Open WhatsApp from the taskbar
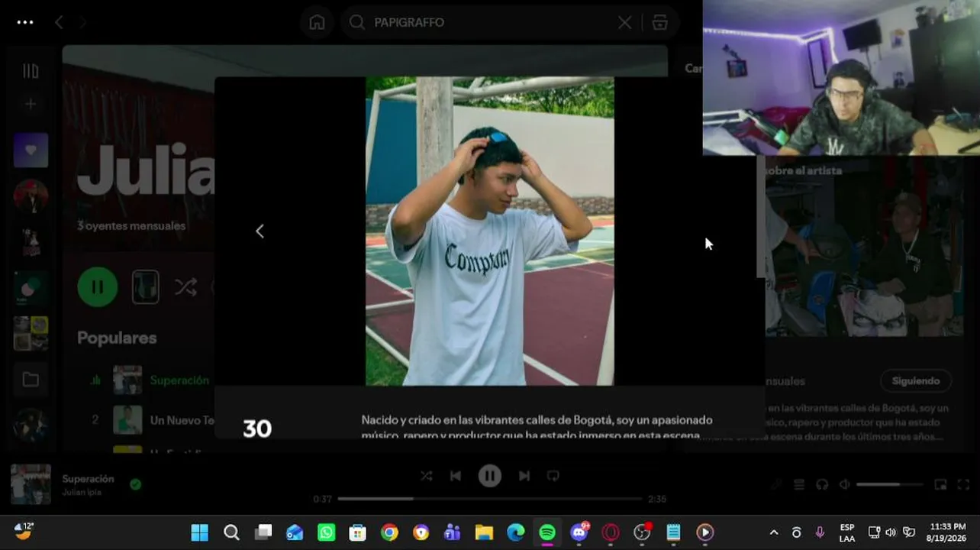Image resolution: width=980 pixels, height=550 pixels. tap(327, 532)
